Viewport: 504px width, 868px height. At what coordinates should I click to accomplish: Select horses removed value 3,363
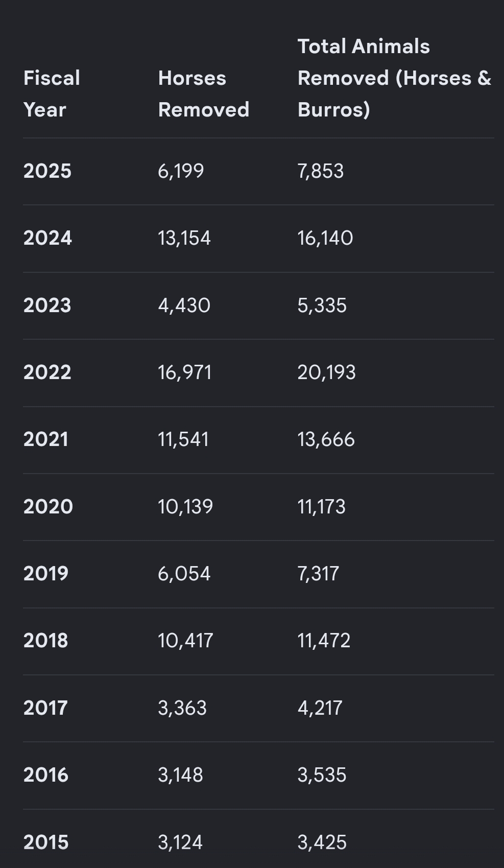(x=182, y=708)
